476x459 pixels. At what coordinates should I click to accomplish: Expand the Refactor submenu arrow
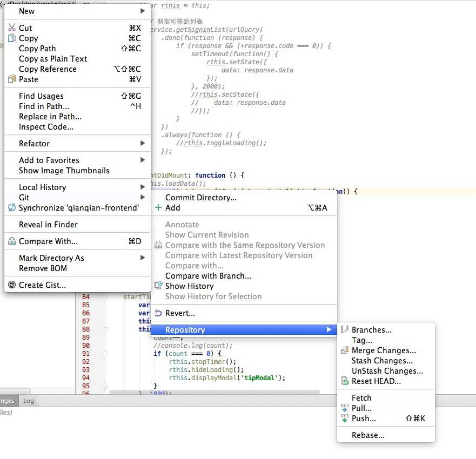tap(143, 143)
